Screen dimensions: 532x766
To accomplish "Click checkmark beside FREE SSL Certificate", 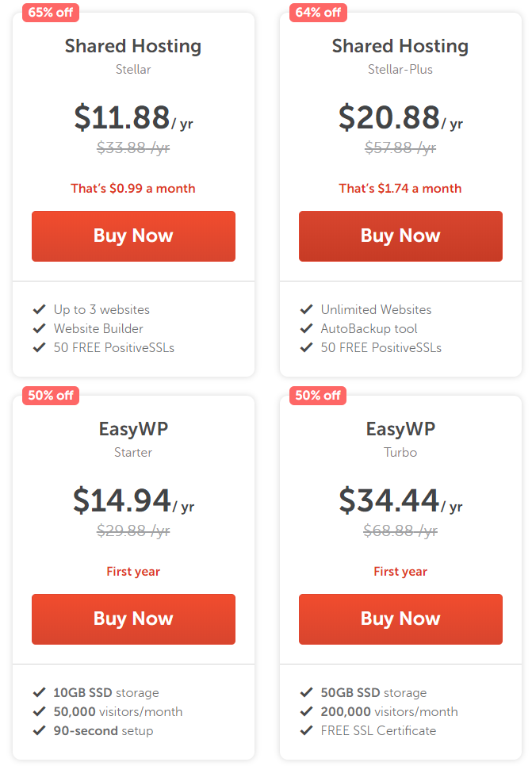I will pyautogui.click(x=306, y=730).
